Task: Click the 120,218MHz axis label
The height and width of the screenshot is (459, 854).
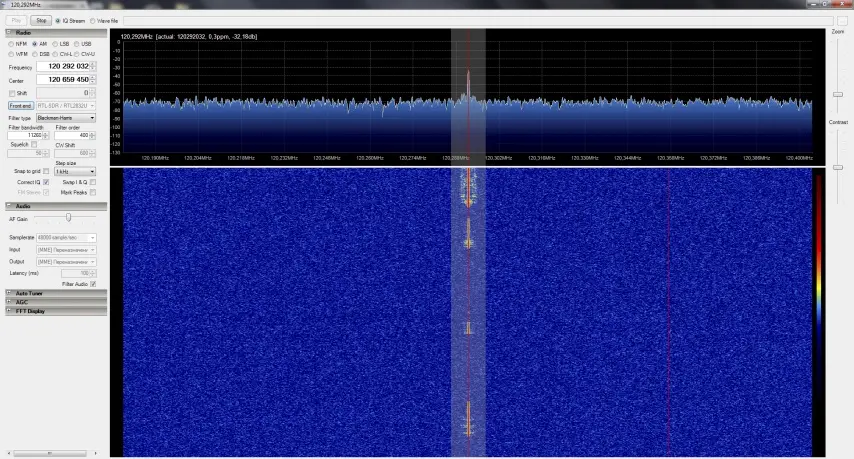Action: 241,158
